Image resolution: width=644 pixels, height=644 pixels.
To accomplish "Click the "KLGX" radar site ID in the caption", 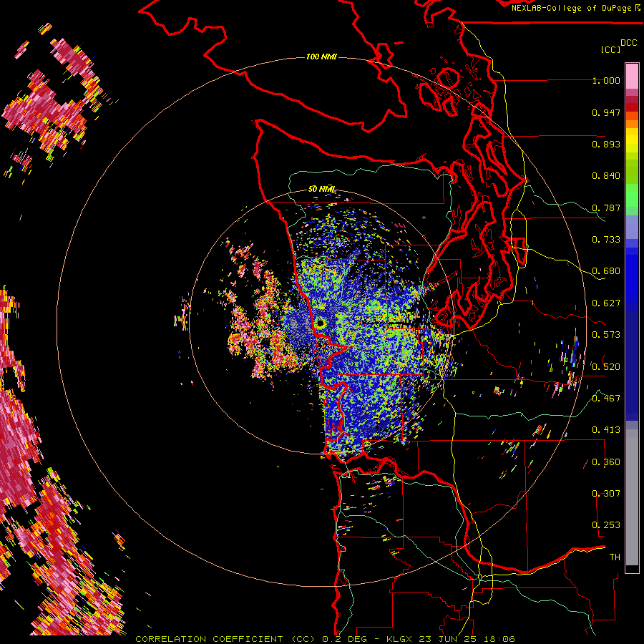I will [x=399, y=639].
